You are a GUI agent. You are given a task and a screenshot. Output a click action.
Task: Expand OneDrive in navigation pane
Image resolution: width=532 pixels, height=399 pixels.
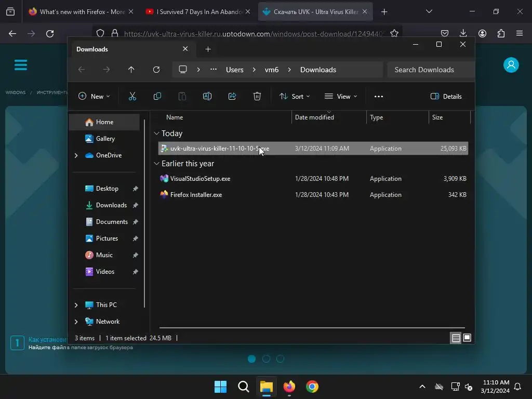[76, 155]
